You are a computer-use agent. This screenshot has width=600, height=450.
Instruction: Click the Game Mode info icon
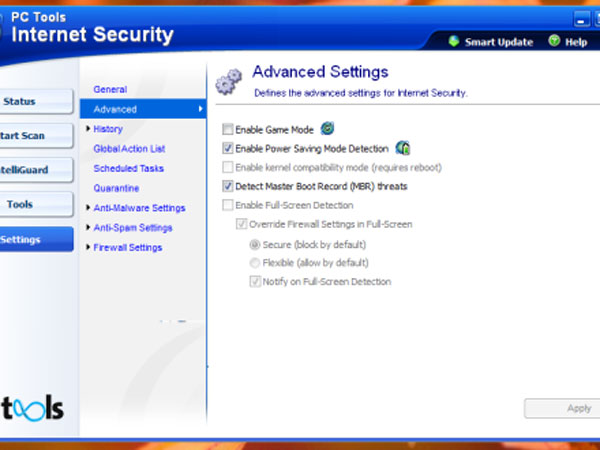tap(328, 128)
